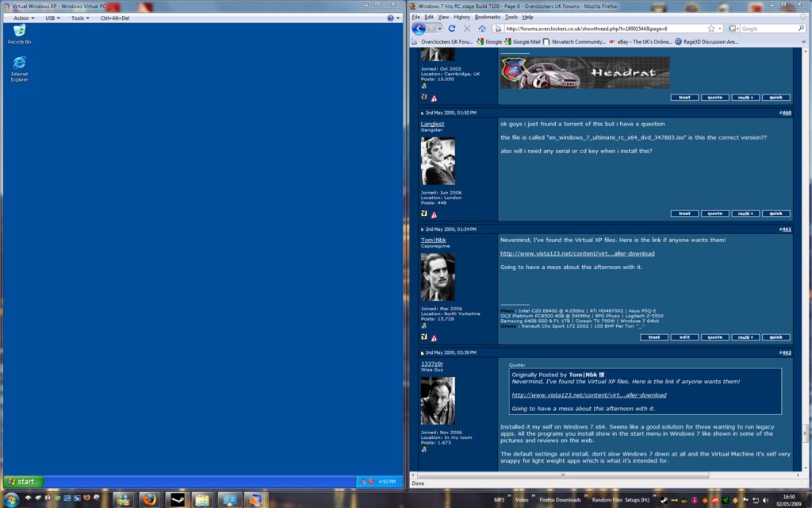The width and height of the screenshot is (812, 508).
Task: Click quote button on Langlest's post
Action: (714, 214)
